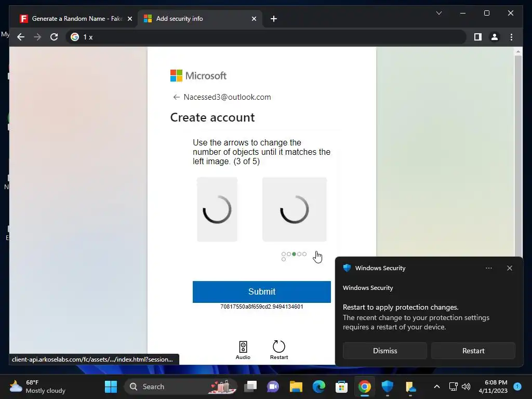This screenshot has height=399, width=532.
Task: Go back using arrow beside Nacessed3@outlook.com
Action: point(176,97)
